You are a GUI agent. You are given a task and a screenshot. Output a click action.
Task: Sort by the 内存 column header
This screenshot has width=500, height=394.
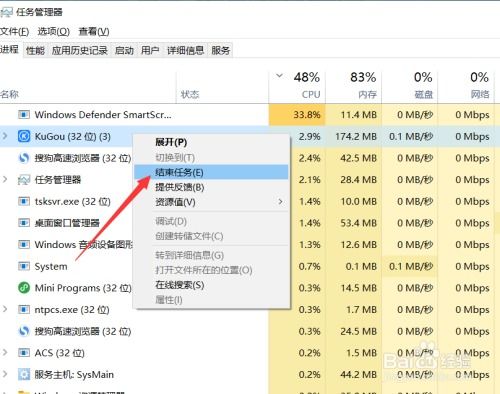367,95
